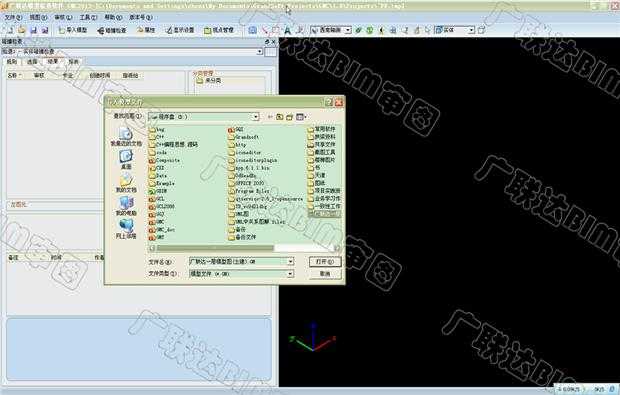Switch to the 结果 tab
620x395 pixels.
(x=53, y=61)
